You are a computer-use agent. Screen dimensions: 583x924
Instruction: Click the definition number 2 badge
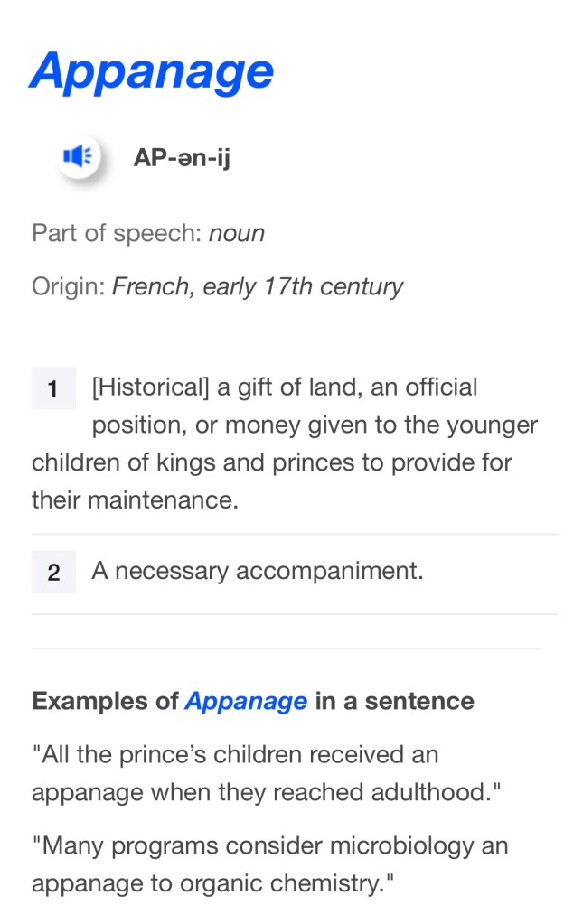[53, 572]
